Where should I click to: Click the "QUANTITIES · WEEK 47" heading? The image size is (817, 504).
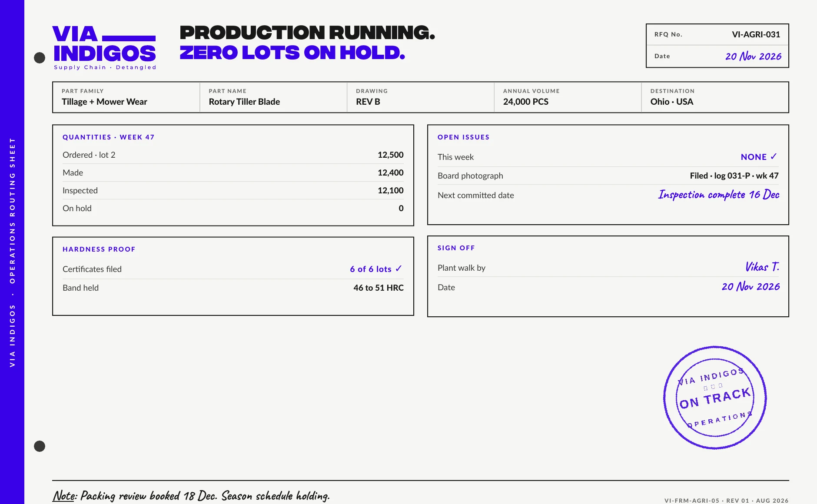pyautogui.click(x=109, y=137)
